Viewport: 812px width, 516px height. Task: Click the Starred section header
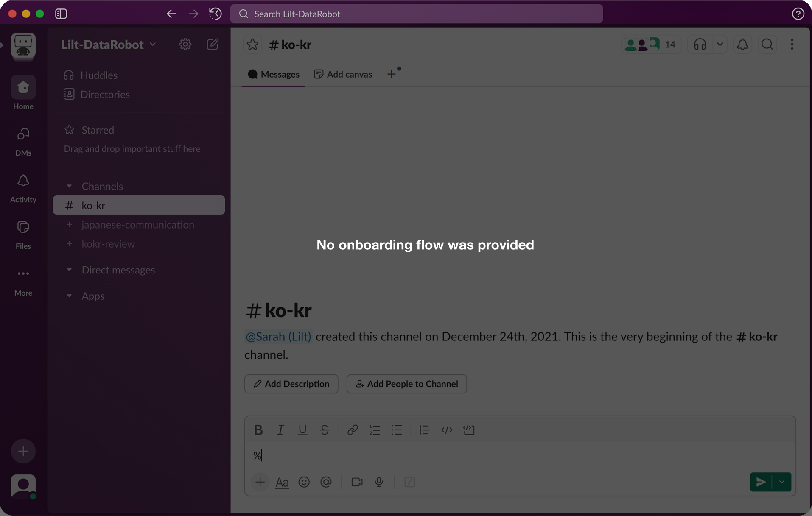click(89, 130)
